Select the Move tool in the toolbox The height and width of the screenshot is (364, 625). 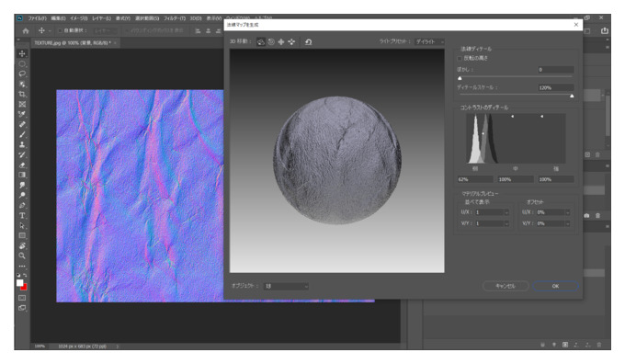[22, 53]
